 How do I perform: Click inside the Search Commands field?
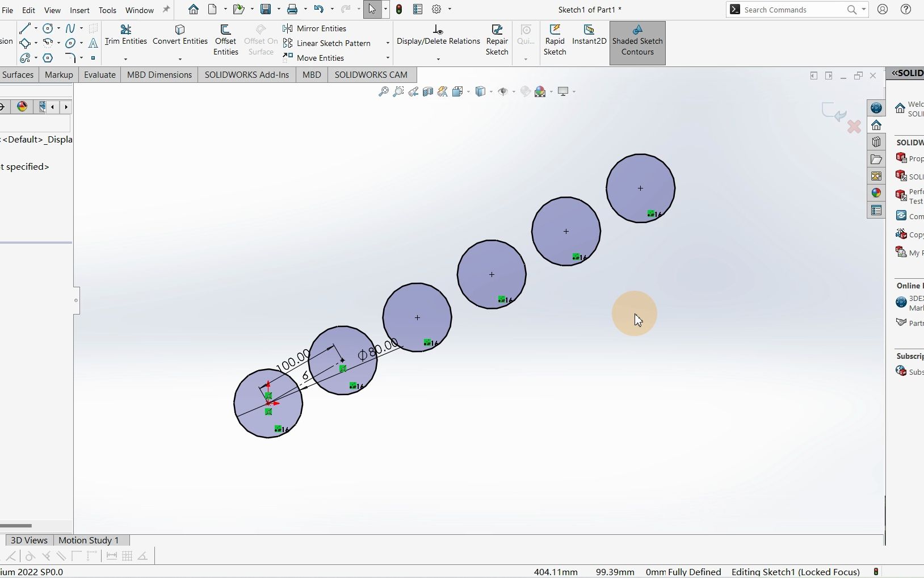pos(795,10)
